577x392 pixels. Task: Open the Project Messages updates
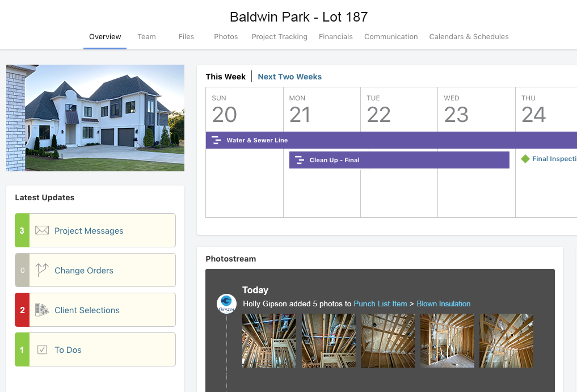coord(89,231)
